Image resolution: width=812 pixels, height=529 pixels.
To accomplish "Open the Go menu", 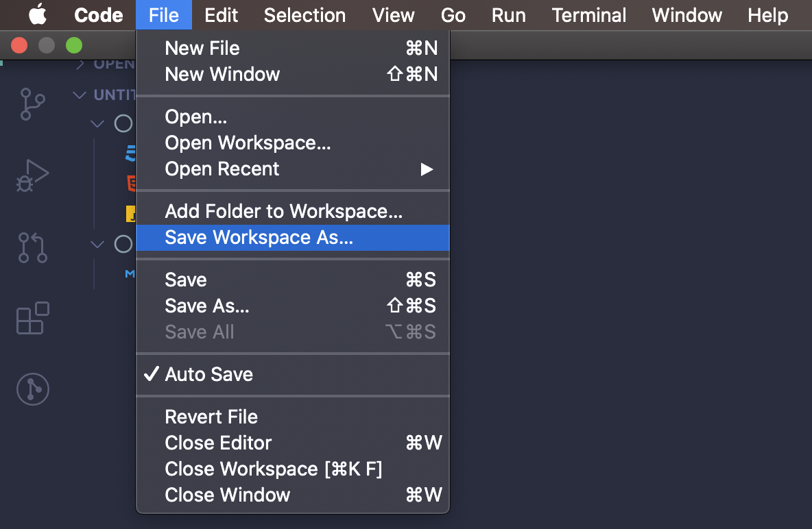I will pos(453,15).
